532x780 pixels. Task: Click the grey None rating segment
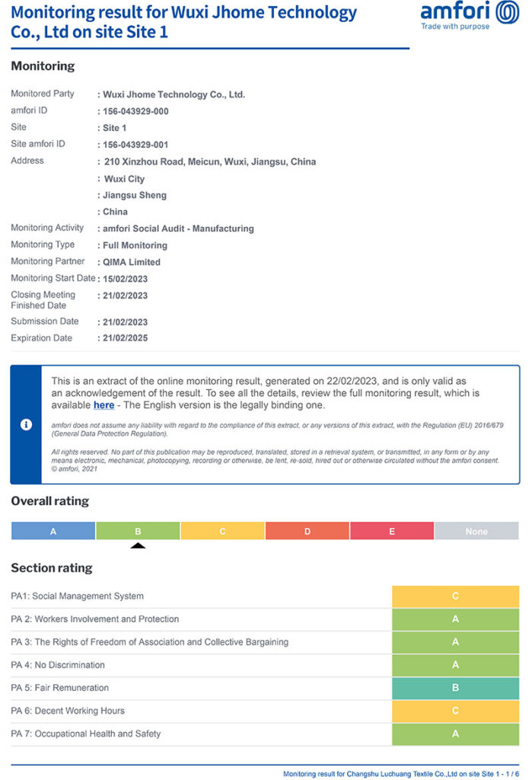[x=476, y=531]
